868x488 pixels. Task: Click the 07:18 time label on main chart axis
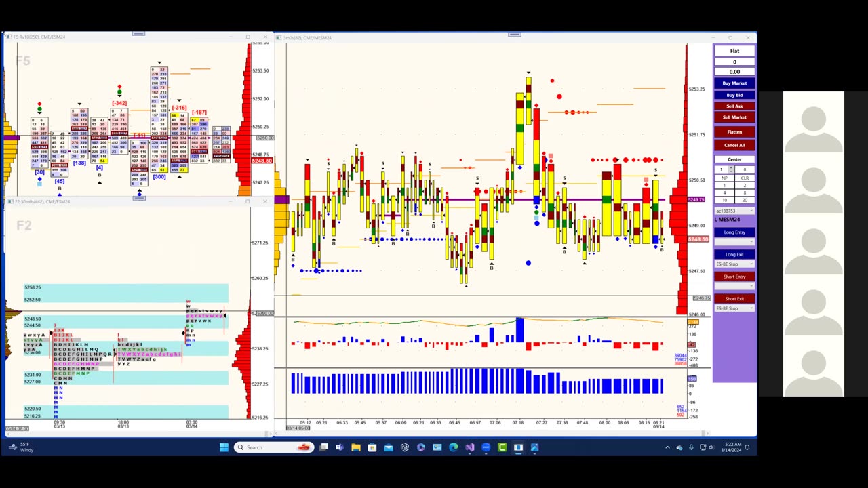518,423
